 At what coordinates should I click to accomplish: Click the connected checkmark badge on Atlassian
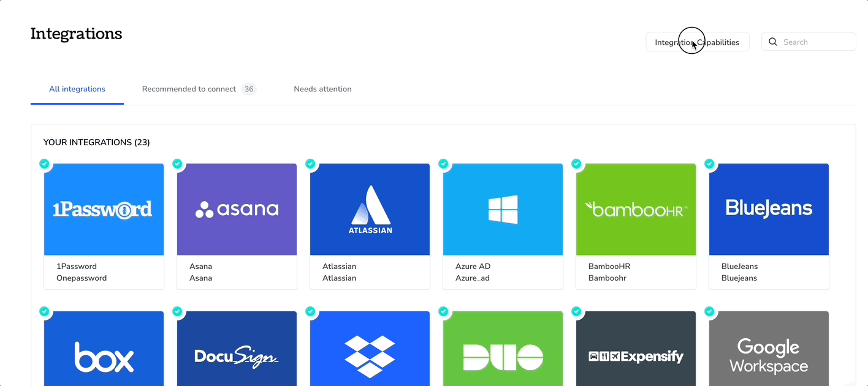[x=310, y=164]
